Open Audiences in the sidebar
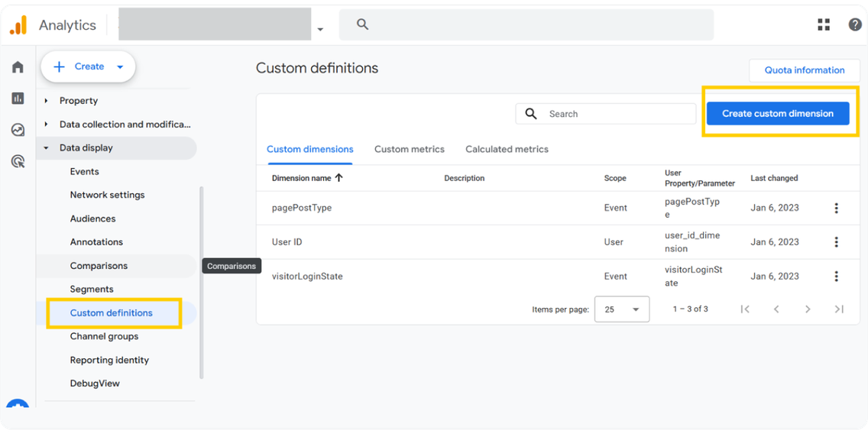Screen dimensions: 868x434 (93, 219)
